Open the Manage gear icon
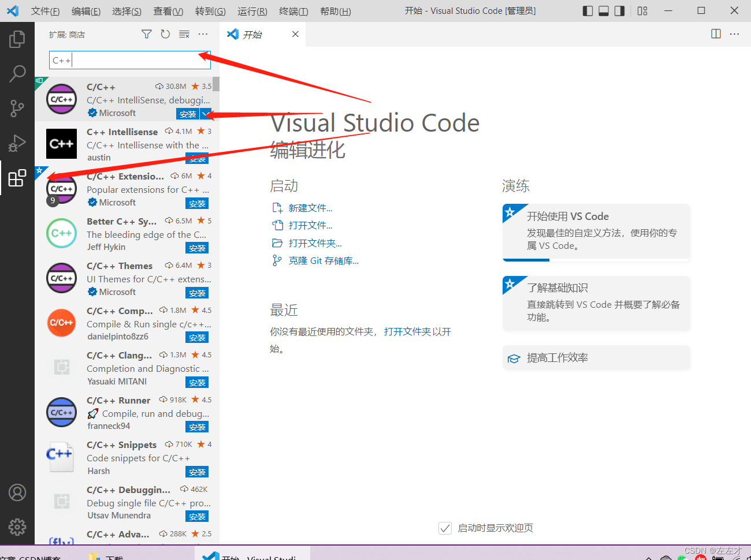Viewport: 751px width, 560px height. [x=17, y=527]
